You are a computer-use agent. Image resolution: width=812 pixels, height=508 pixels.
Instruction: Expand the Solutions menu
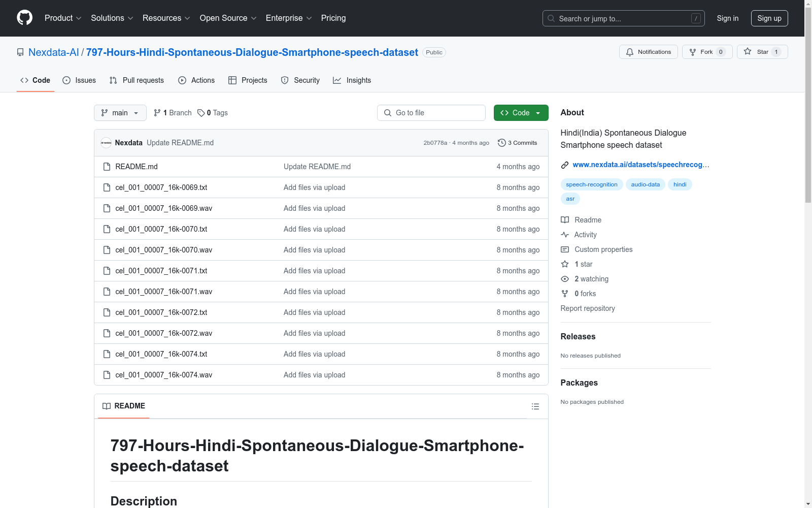(112, 18)
